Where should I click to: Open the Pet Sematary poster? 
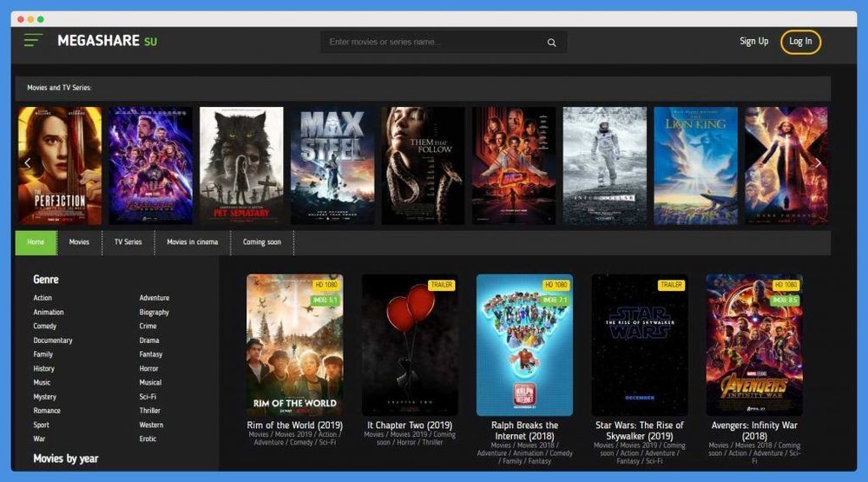point(241,165)
